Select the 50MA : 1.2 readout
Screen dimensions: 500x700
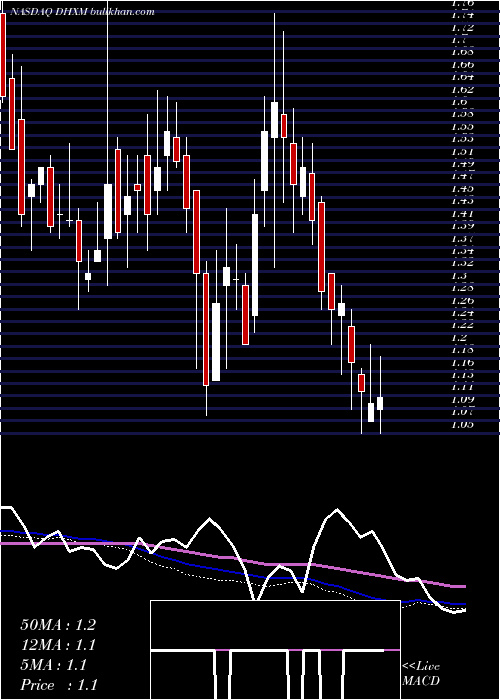tap(58, 625)
